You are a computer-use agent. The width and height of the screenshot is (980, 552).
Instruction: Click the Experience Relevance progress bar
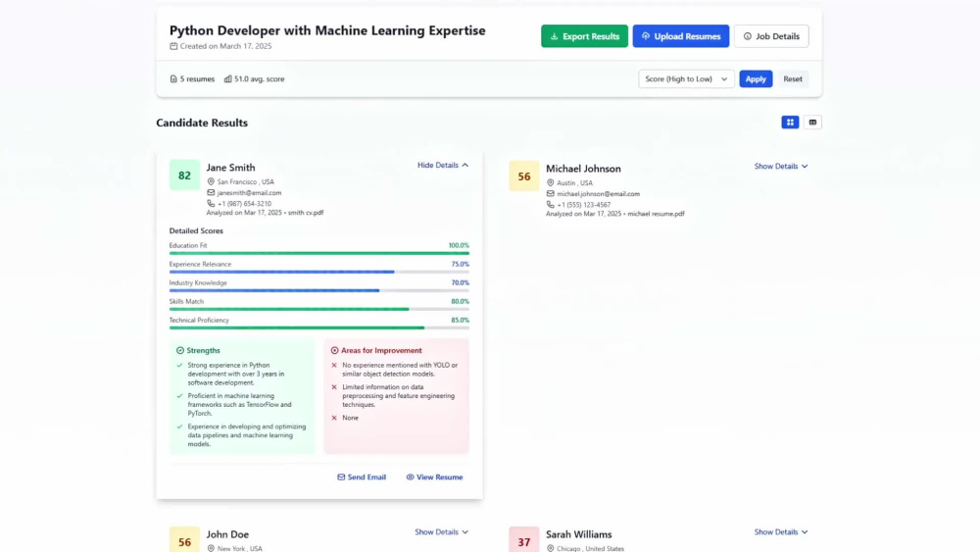pos(318,272)
